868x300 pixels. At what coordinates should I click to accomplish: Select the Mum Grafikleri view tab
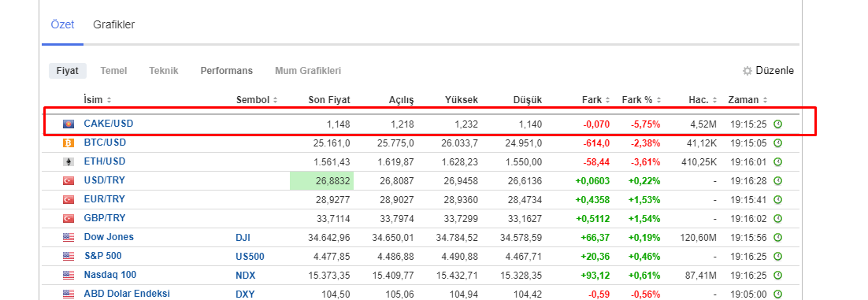click(x=308, y=71)
